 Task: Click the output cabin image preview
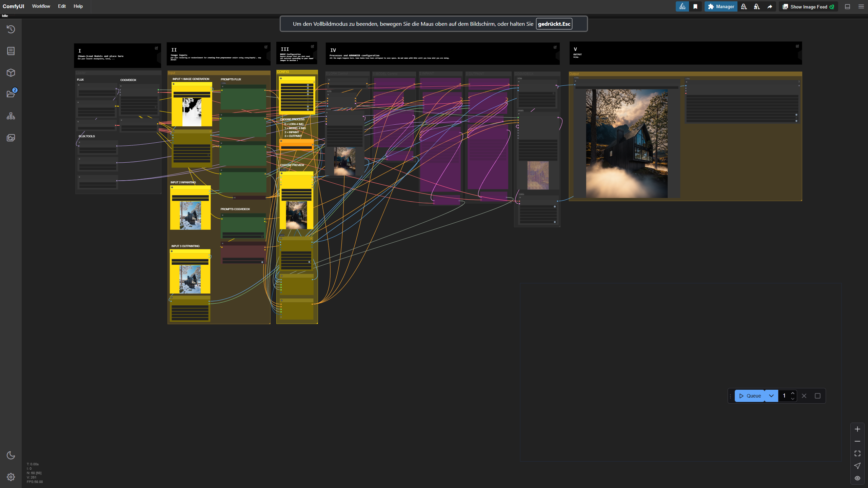pos(627,143)
